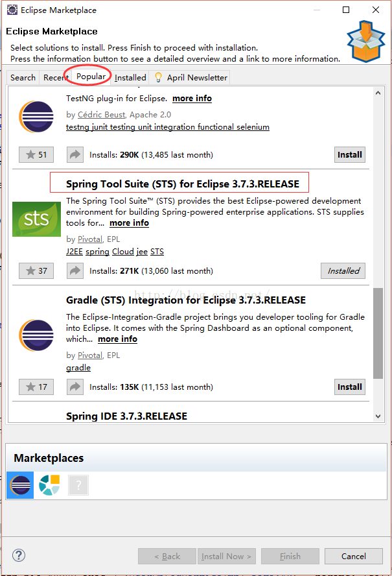Click the vertical scrollbar thumb
Screen dimensions: 392x576
pyautogui.click(x=378, y=333)
